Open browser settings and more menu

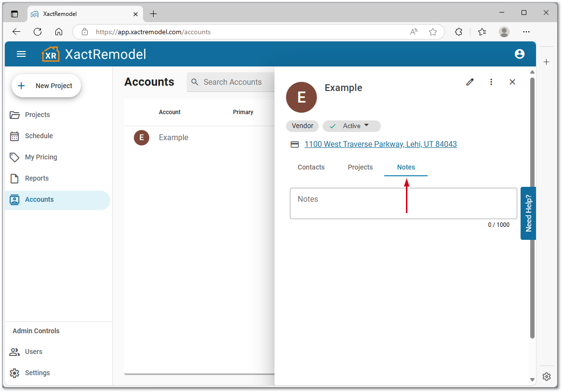(526, 32)
